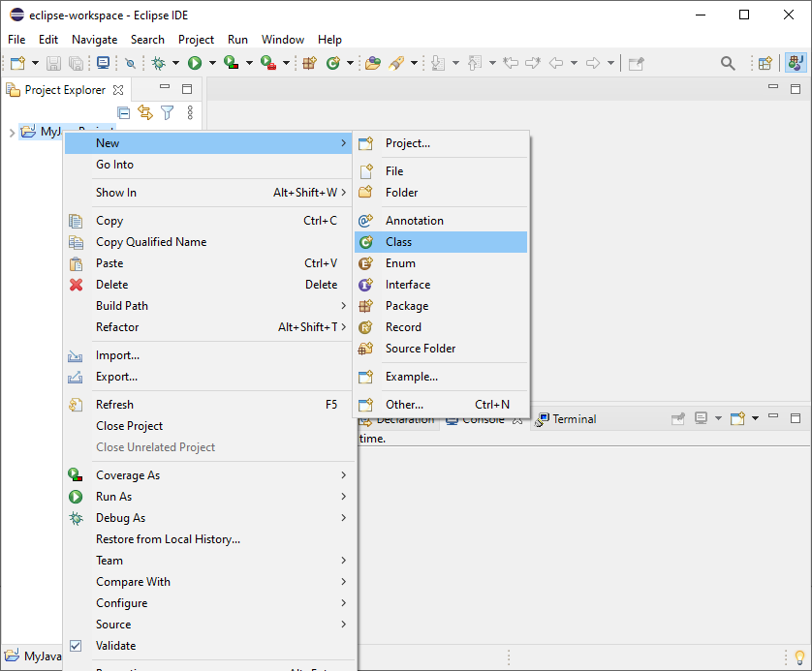Open the Run button dropdown arrow
This screenshot has height=671, width=812.
coord(212,62)
